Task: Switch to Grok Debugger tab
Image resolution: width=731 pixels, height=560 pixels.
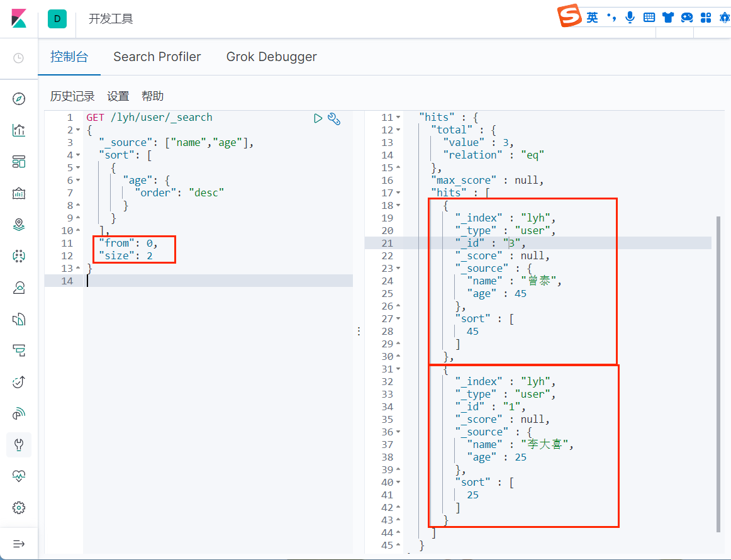Action: (271, 57)
